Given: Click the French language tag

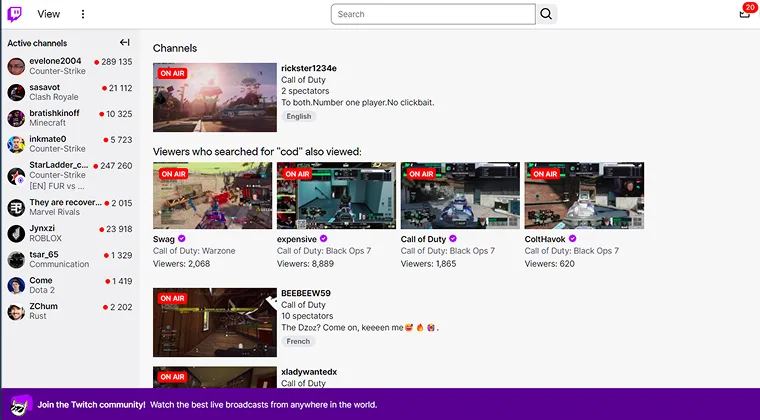Looking at the screenshot, I should coord(298,341).
